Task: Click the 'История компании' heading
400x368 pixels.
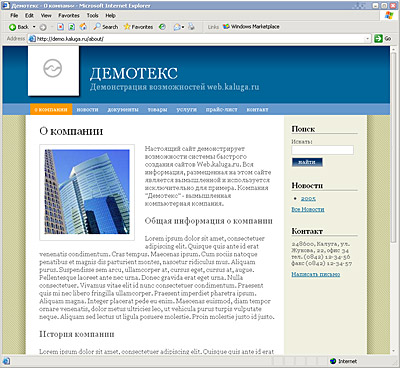Action: point(77,334)
